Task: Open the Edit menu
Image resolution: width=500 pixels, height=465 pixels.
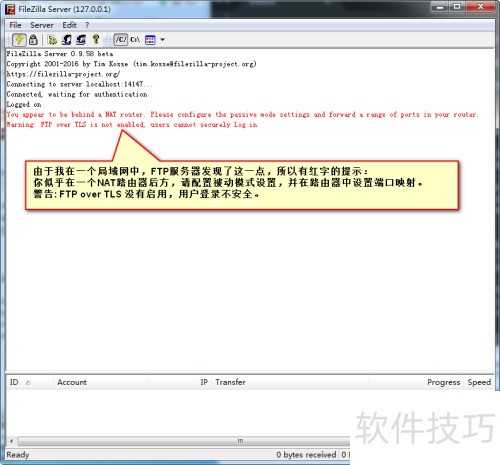Action: point(69,25)
